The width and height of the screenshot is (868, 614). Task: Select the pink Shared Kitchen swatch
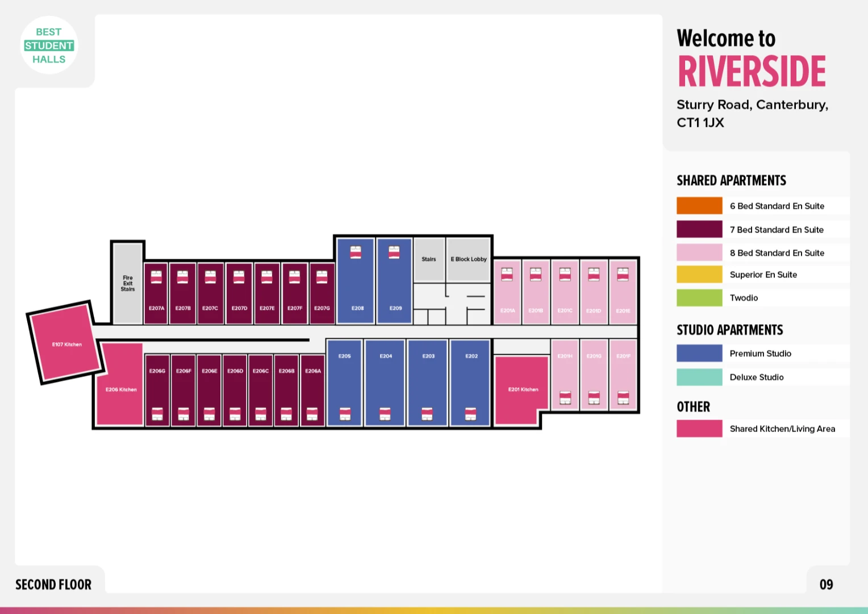pyautogui.click(x=699, y=429)
